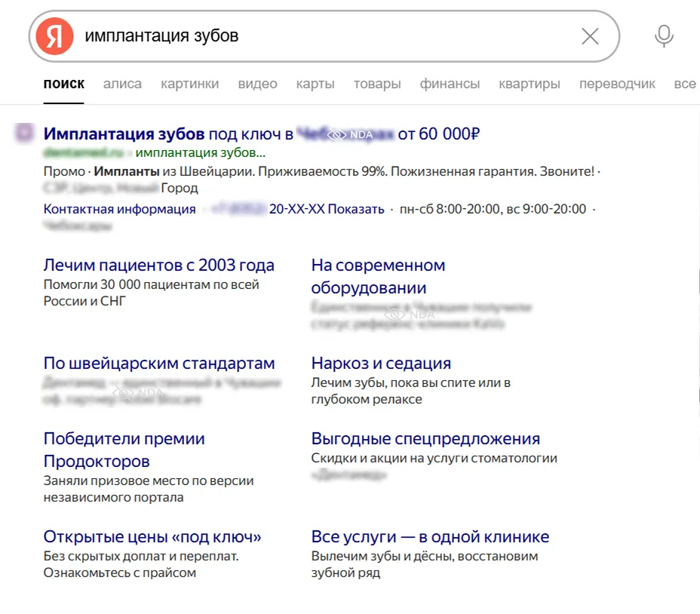700x614 pixels.
Task: Click Лечим пациентов с 2003 года
Action: pos(158,265)
